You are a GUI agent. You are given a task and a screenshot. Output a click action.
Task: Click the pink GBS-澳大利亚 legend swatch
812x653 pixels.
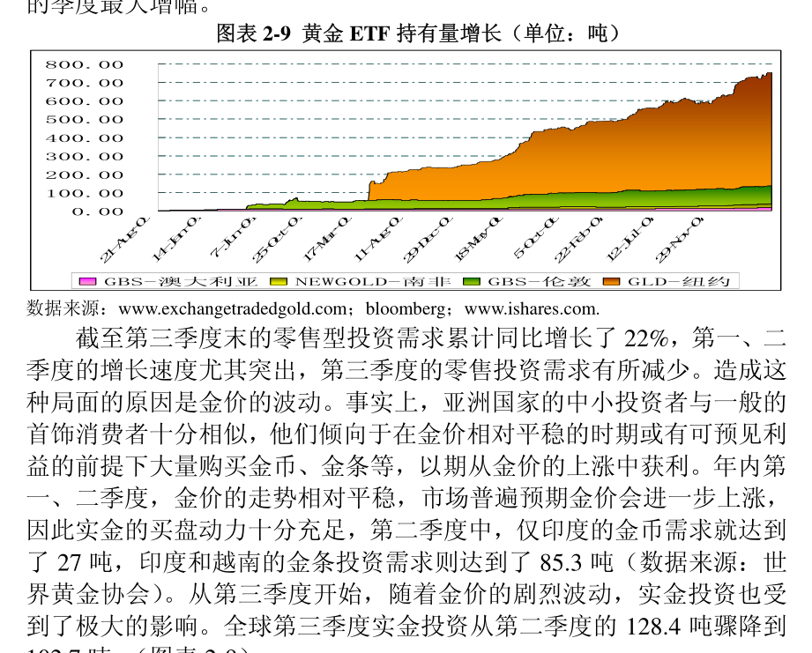pos(87,281)
